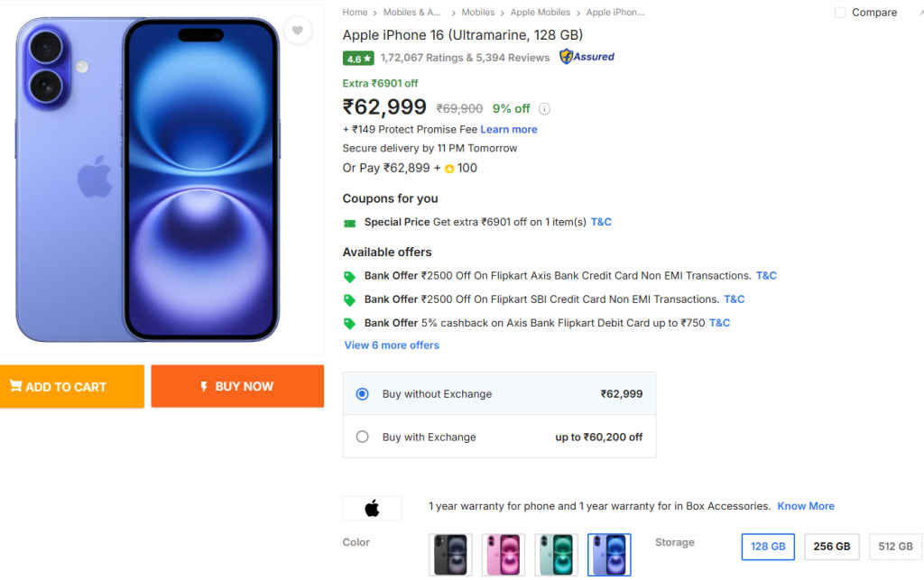Image resolution: width=924 pixels, height=580 pixels.
Task: Click the price info icon beside 9% off
Action: click(x=544, y=109)
